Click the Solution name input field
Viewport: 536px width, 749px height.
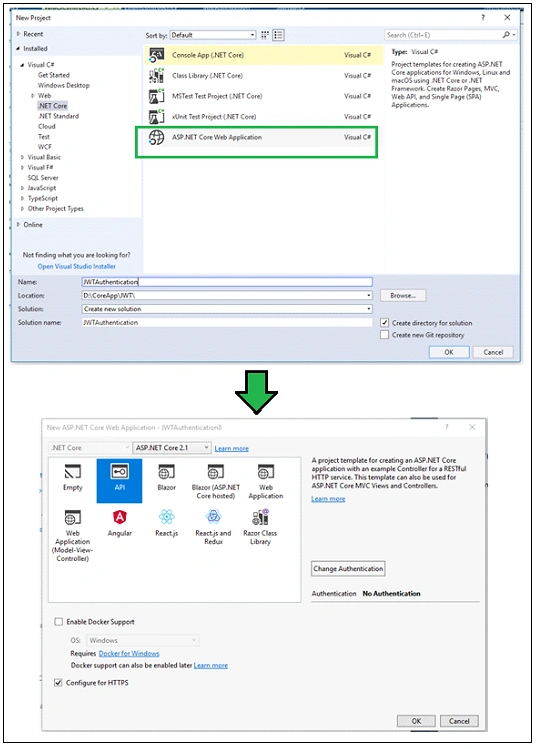coord(227,322)
